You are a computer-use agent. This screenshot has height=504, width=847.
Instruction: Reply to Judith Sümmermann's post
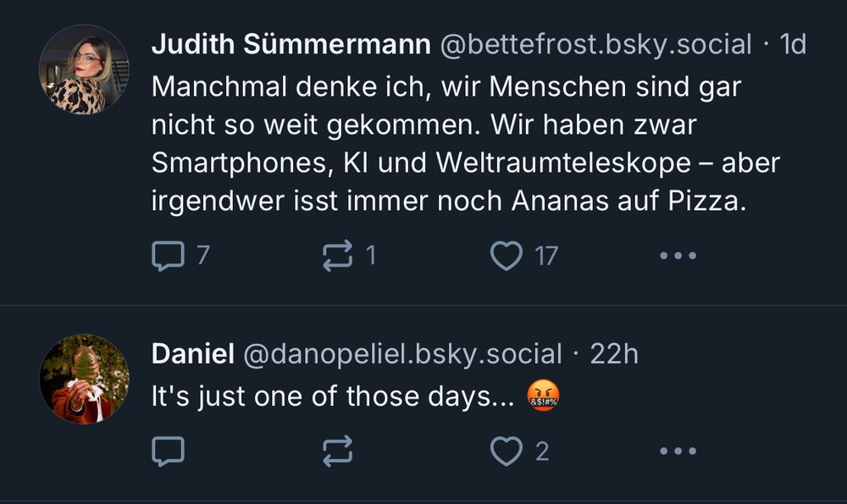[168, 255]
